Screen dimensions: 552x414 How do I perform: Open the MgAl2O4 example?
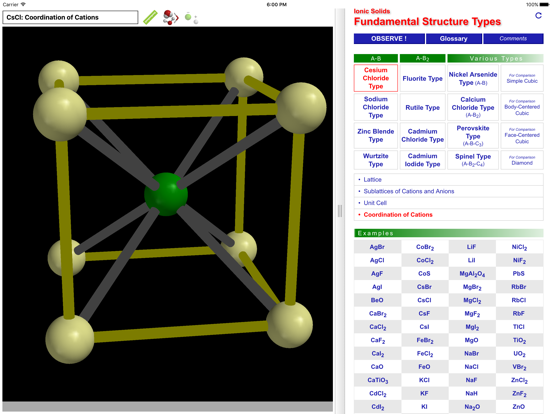click(472, 274)
